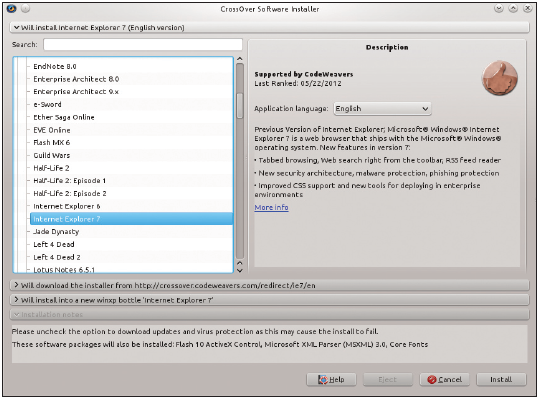Viewport: 540px width, 400px height.
Task: Toggle the Installation notes section header
Action: [x=269, y=315]
